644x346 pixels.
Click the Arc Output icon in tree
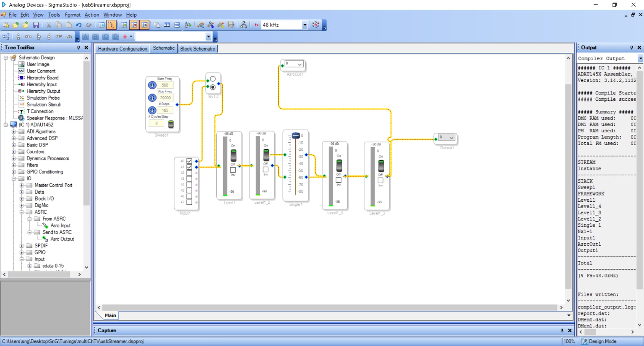46,239
